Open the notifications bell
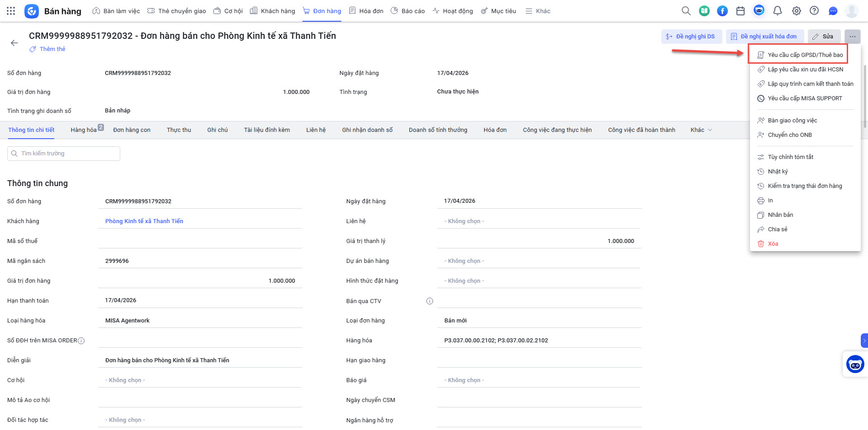Viewport: 868px width, 430px height. 778,11
